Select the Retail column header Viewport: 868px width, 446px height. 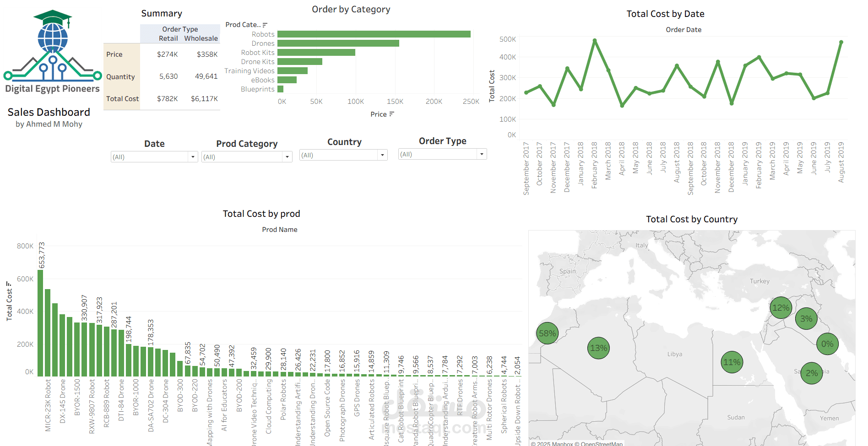[x=168, y=38]
